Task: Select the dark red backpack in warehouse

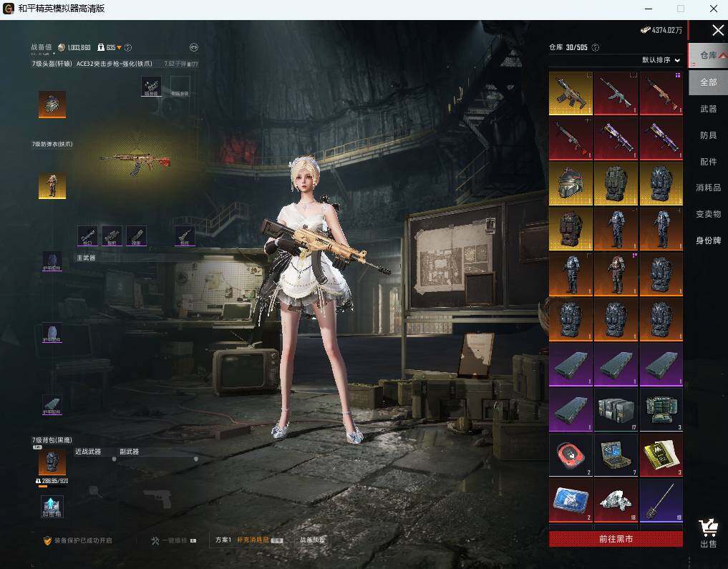Action: coord(571,229)
